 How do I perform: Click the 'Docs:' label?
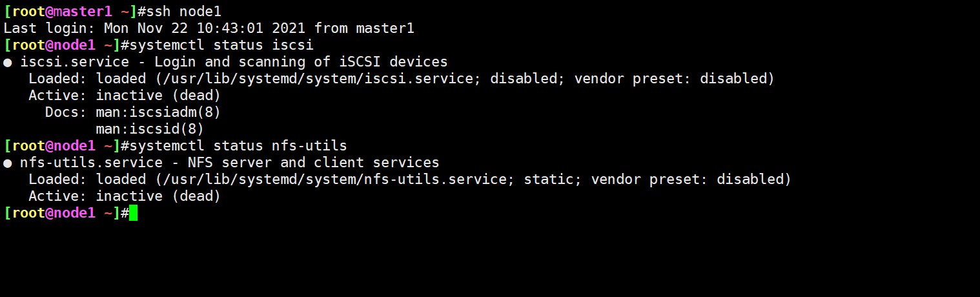(65, 112)
